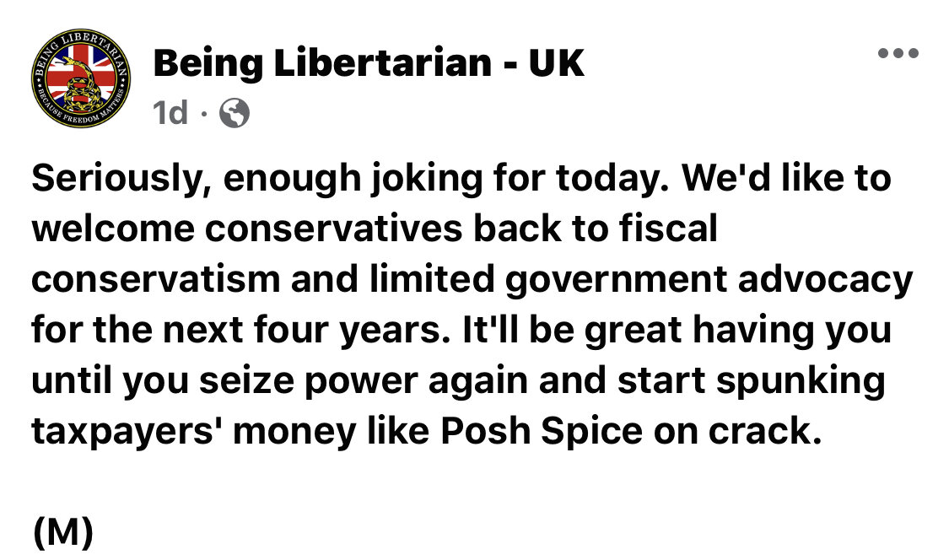
Task: Click the (M) author signature
Action: [x=63, y=532]
